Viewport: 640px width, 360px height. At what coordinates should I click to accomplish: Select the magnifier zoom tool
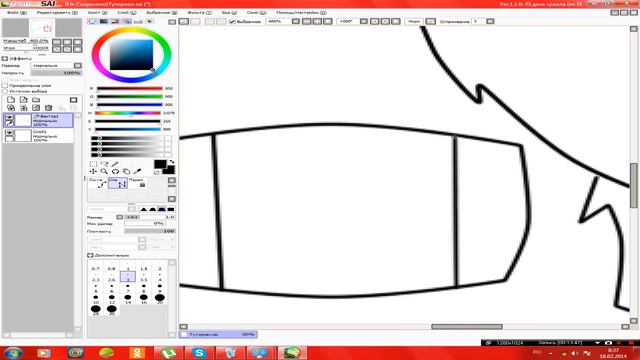104,172
